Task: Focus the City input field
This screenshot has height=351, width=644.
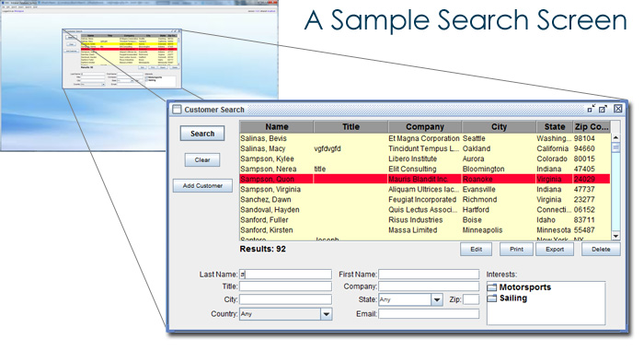Action: (x=285, y=299)
